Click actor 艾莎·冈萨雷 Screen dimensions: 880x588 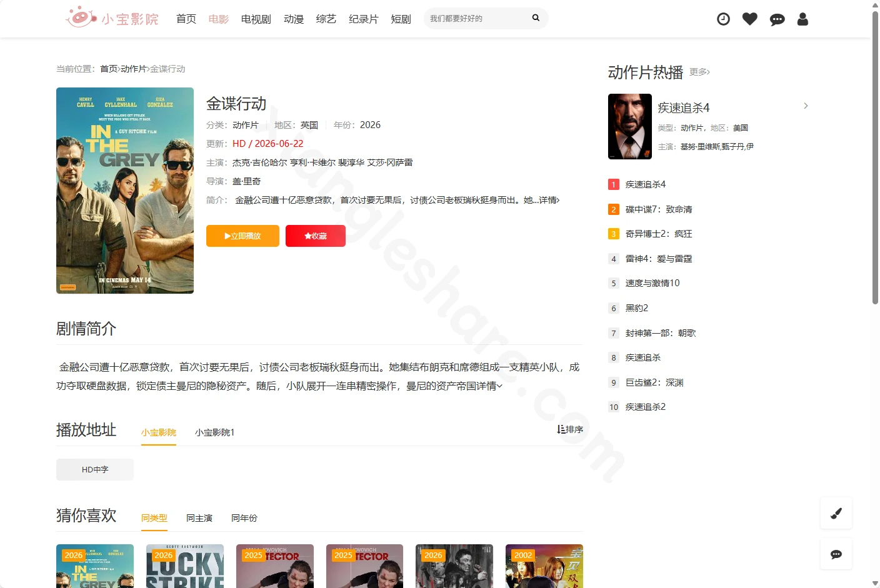[x=390, y=162]
